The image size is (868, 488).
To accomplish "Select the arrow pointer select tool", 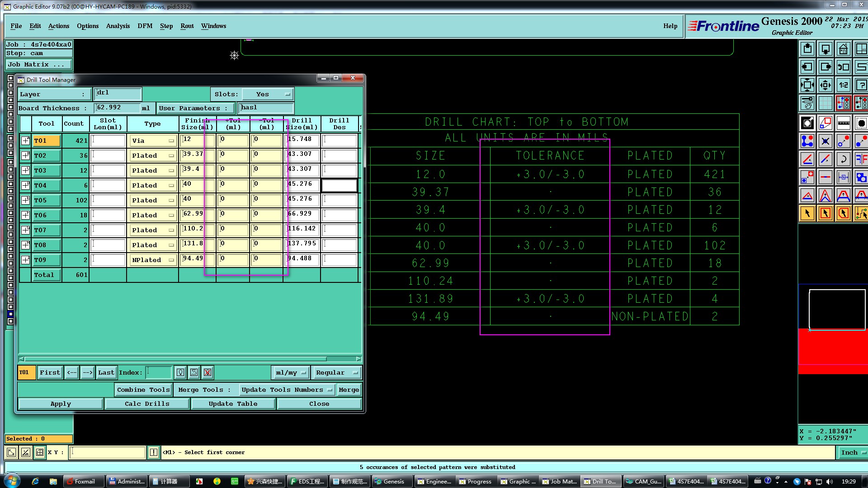I will 807,213.
